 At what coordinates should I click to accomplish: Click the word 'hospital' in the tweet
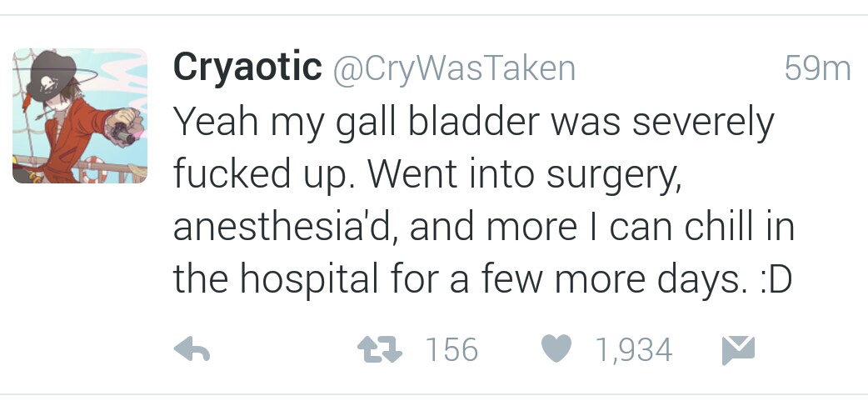coord(309,279)
